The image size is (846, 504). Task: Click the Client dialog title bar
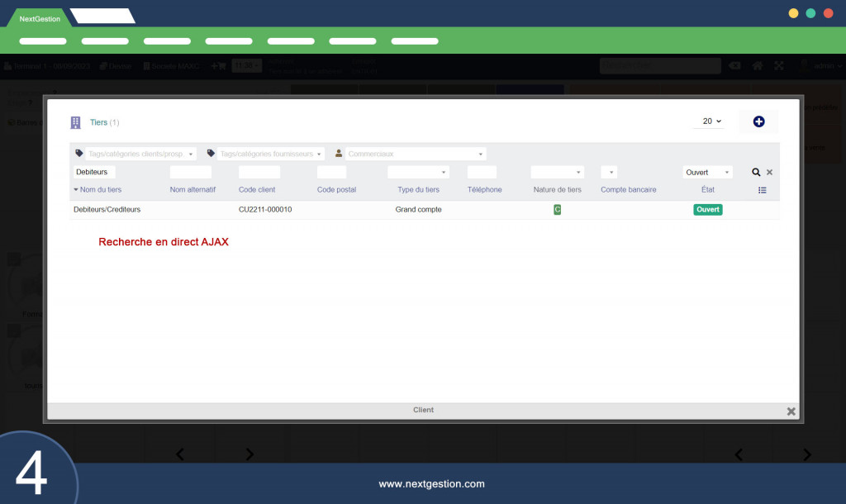pyautogui.click(x=423, y=410)
